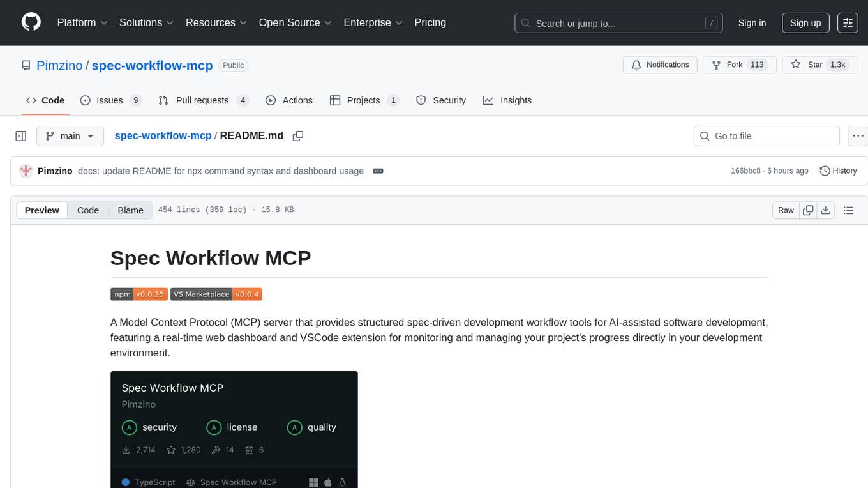
Task: Switch to the Pull requests tab
Action: click(x=203, y=100)
